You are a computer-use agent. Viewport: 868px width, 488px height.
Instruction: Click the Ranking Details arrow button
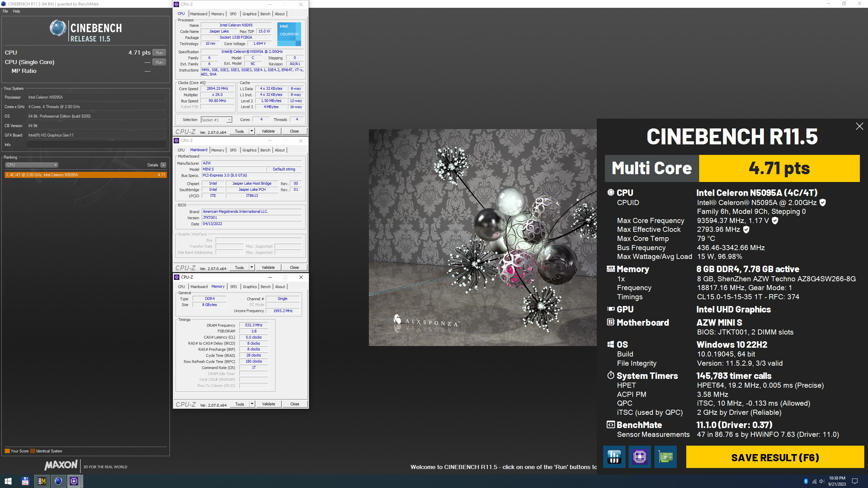pyautogui.click(x=163, y=165)
